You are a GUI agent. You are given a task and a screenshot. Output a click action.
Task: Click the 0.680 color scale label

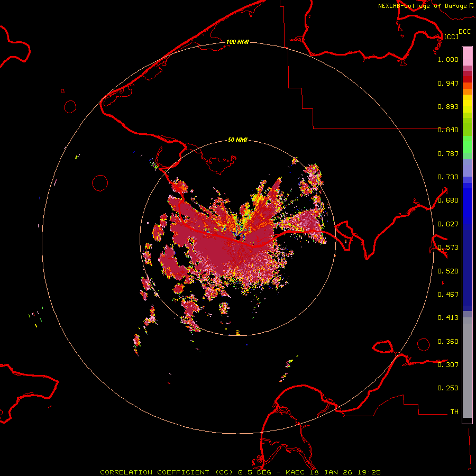pyautogui.click(x=448, y=200)
